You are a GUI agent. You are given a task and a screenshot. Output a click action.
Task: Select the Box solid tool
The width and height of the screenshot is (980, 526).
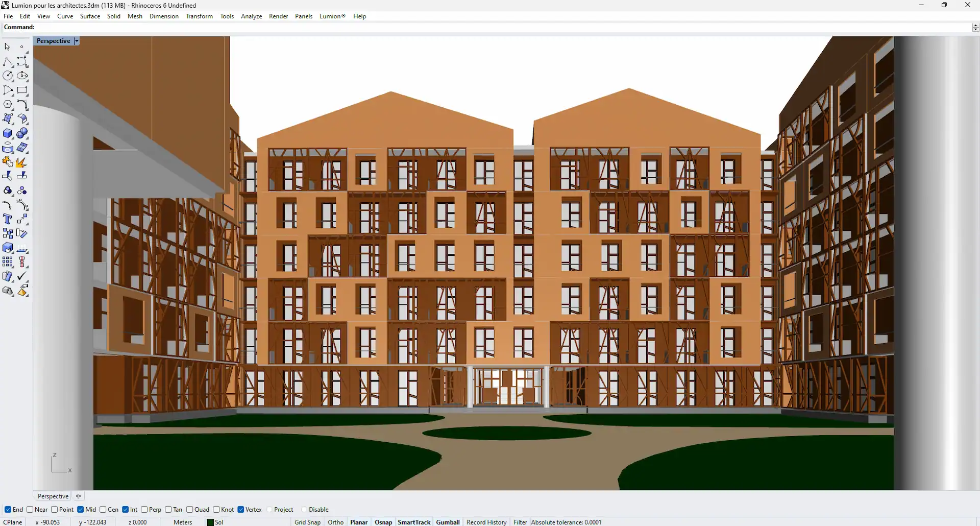coord(8,133)
